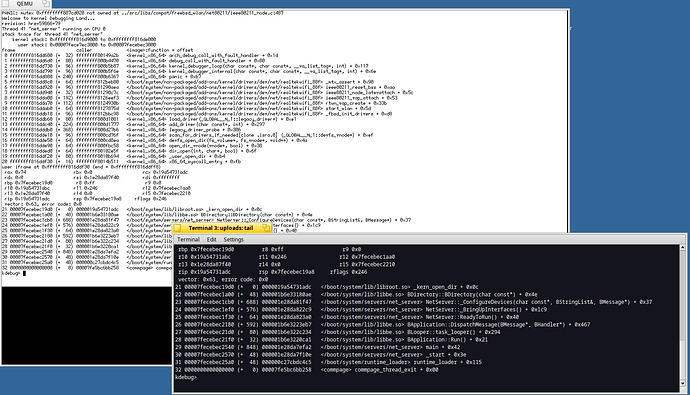Viewport: 690px width, 395px height.
Task: Click 'Welcome to Kernel Debugging Land' in QEMU
Action: [48, 18]
